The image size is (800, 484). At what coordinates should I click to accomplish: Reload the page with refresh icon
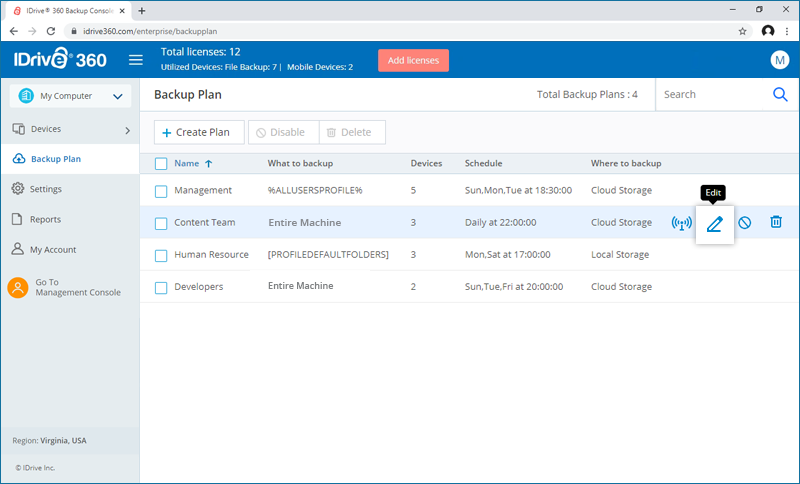click(x=51, y=31)
